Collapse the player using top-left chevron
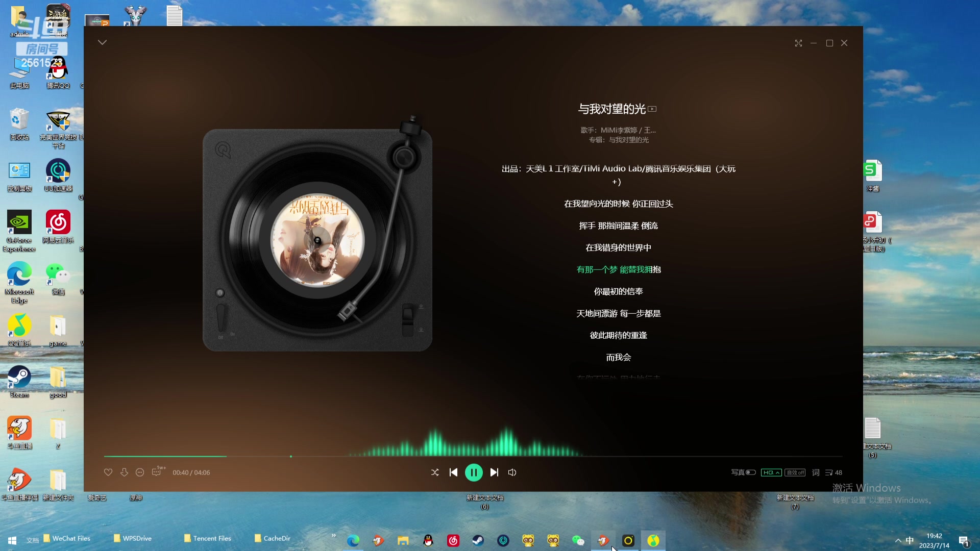Image resolution: width=980 pixels, height=551 pixels. 102,42
